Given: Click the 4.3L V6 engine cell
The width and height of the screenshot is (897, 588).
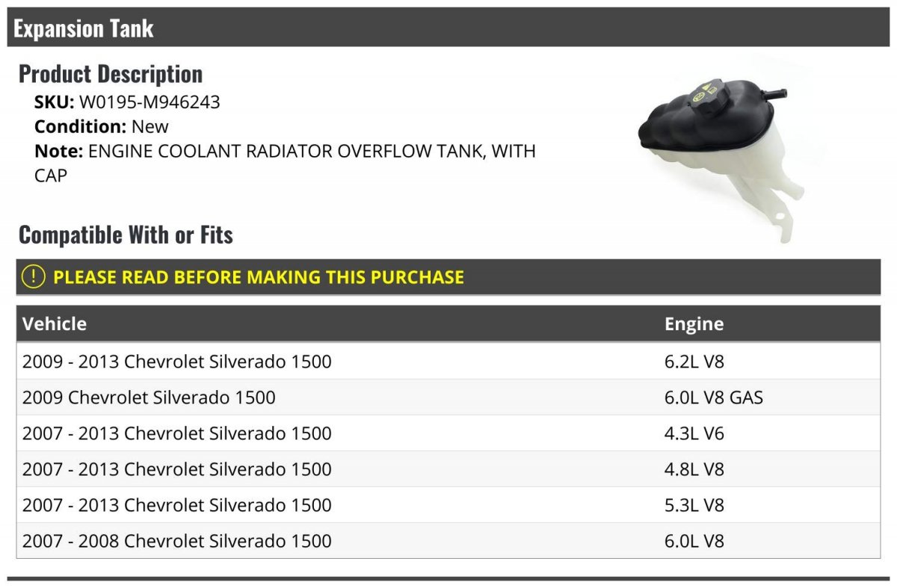Looking at the screenshot, I should click(x=694, y=433).
